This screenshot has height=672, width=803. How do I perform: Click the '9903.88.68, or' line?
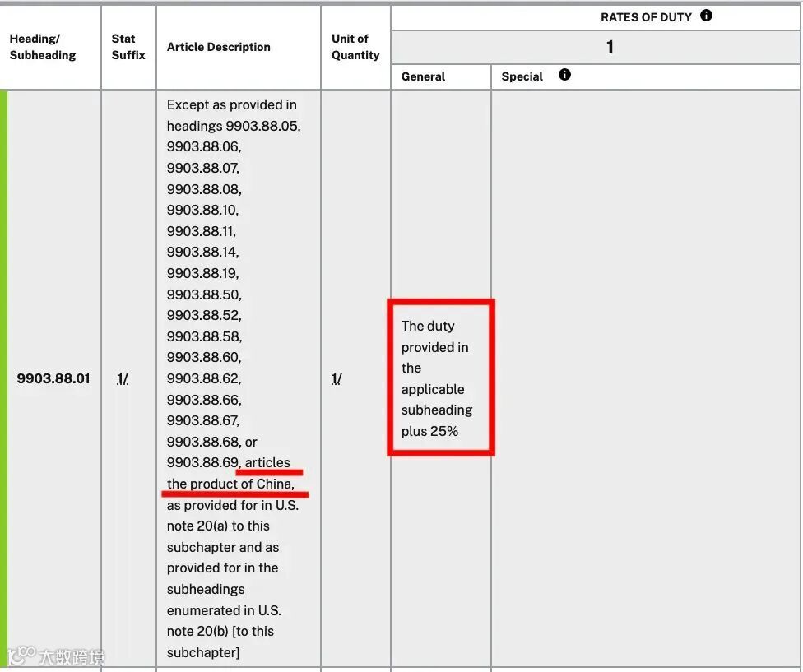[212, 442]
